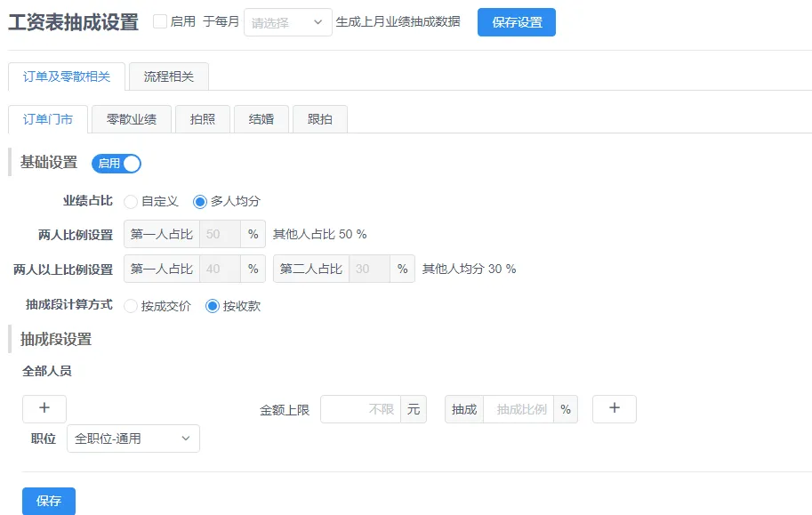Expand the 职位 全职位-通用 dropdown
Viewport: 812px width, 515px height.
[133, 439]
